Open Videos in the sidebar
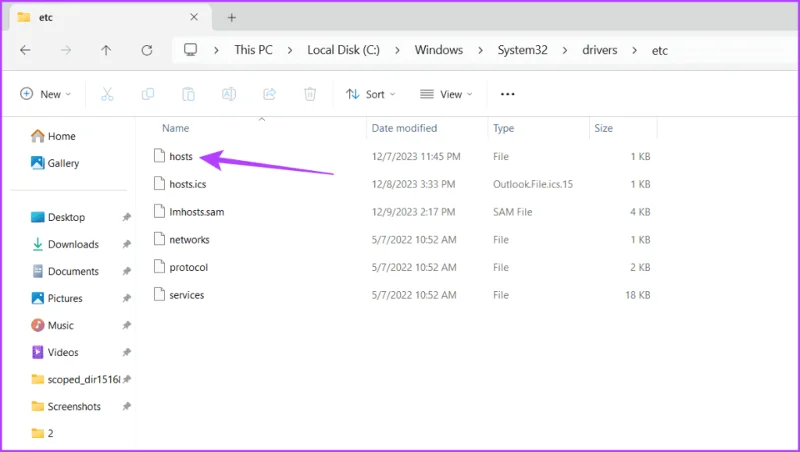800x452 pixels. coord(55,353)
